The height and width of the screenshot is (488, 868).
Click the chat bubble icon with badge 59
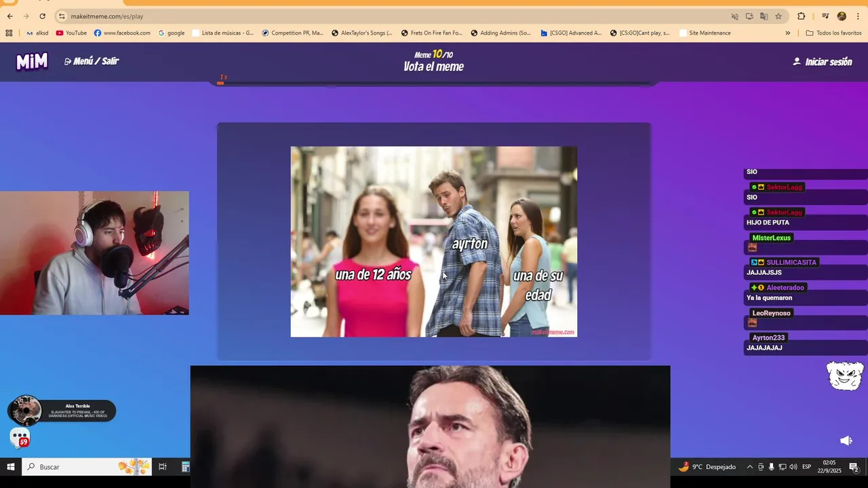(x=20, y=438)
